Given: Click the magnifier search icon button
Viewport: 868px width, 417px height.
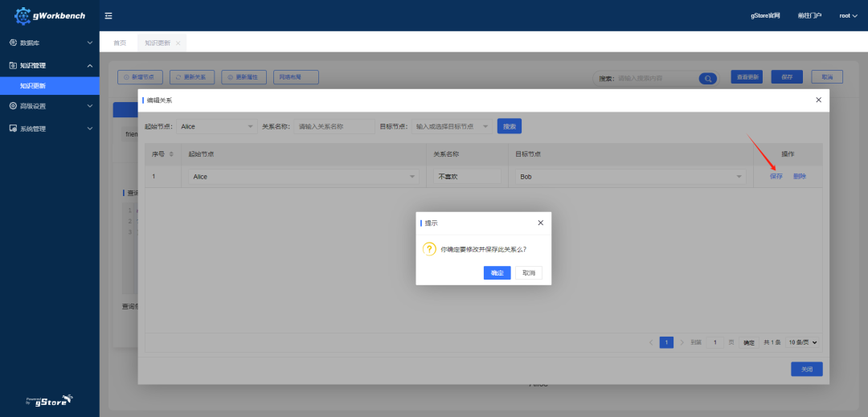Looking at the screenshot, I should coord(707,79).
